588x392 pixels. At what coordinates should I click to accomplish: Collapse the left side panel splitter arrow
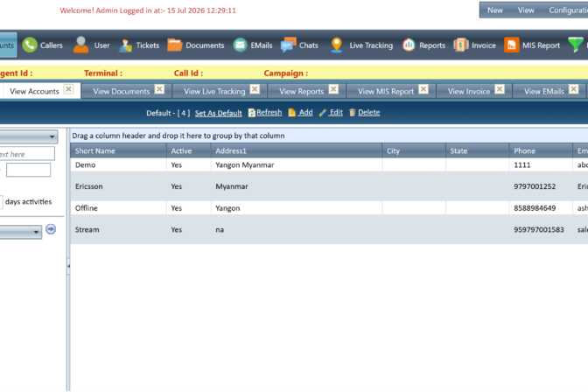point(68,266)
